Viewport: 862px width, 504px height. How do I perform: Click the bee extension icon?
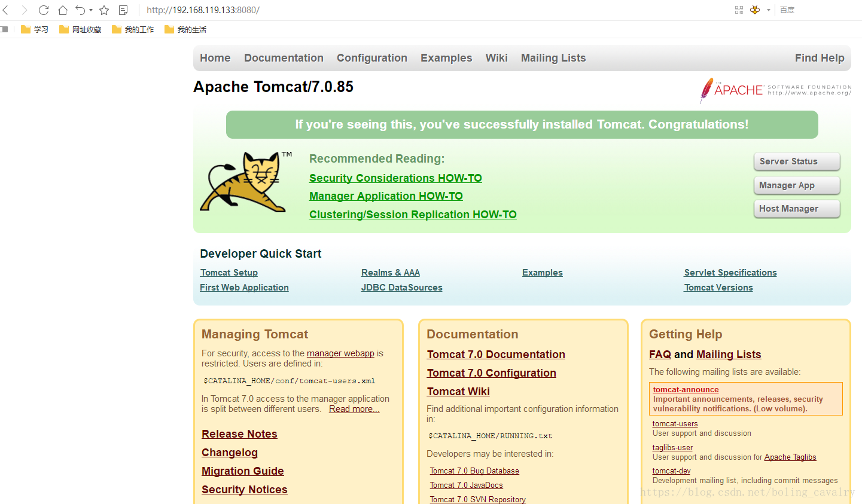click(755, 10)
